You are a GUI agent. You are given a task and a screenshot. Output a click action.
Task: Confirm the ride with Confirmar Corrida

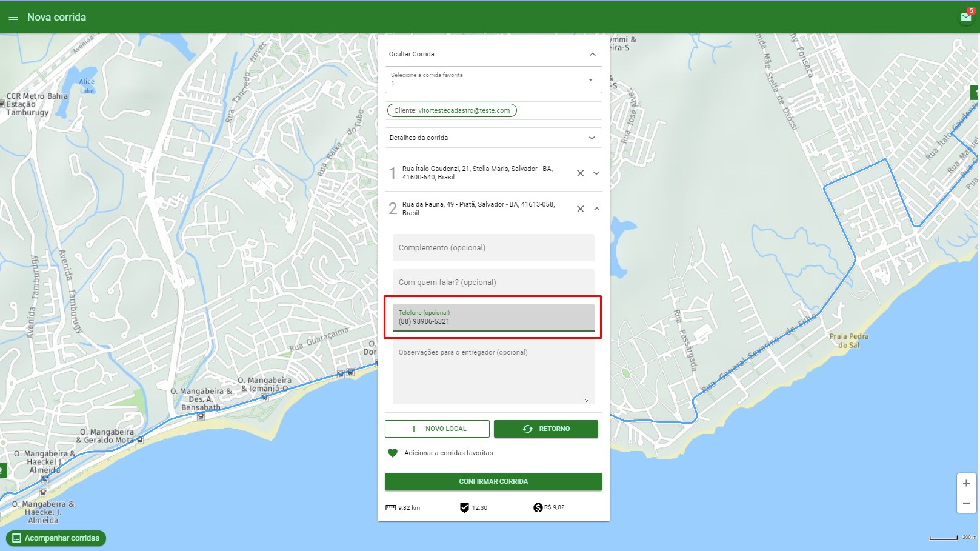click(x=493, y=481)
